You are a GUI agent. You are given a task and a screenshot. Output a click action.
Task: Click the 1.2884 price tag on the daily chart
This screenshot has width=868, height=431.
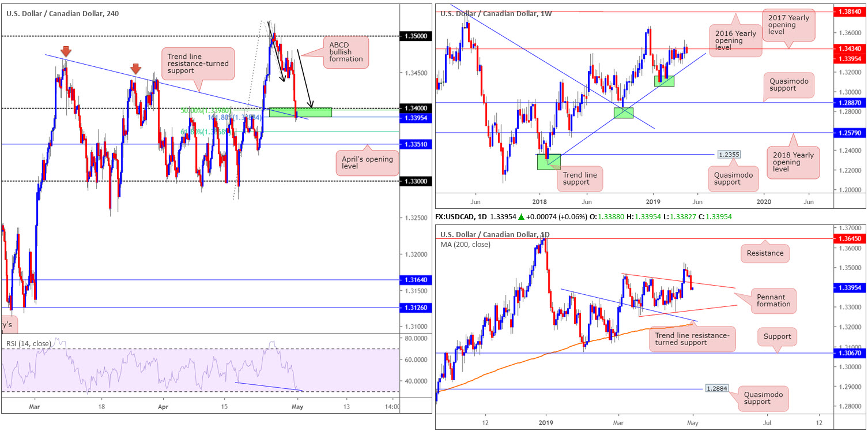click(717, 389)
